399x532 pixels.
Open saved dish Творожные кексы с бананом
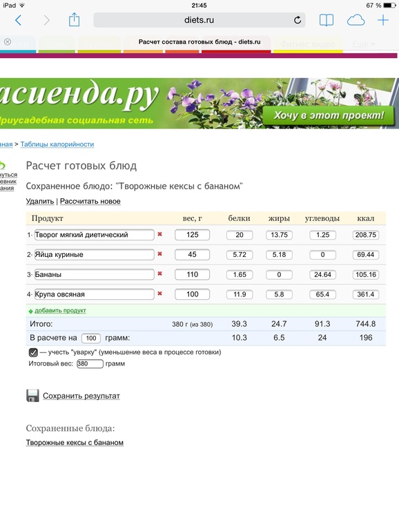point(75,442)
